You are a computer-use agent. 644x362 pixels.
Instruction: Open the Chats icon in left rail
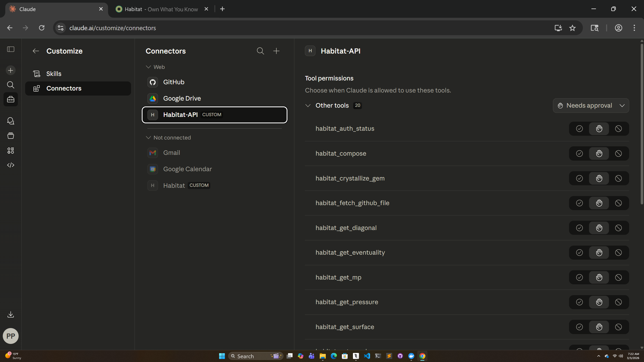[x=11, y=121]
